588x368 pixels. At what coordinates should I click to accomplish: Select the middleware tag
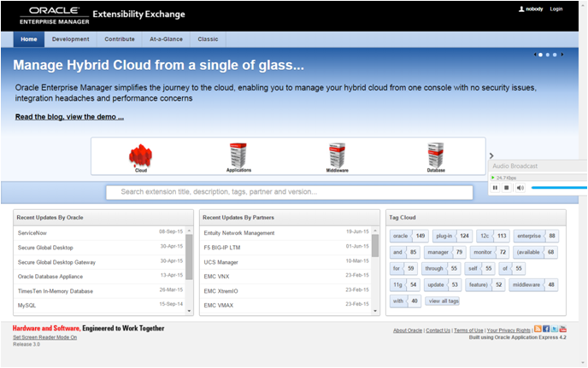tap(533, 285)
